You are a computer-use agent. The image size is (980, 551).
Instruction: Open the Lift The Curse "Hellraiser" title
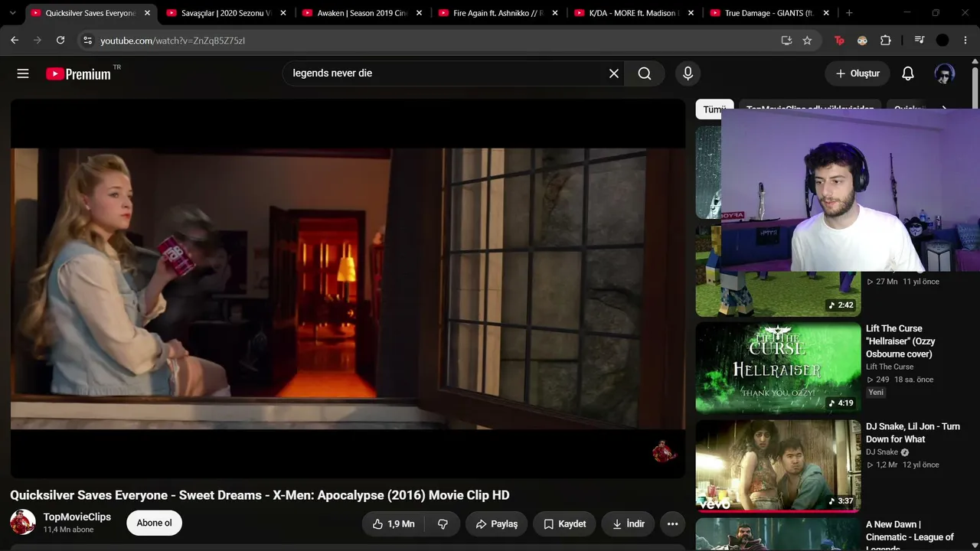900,341
